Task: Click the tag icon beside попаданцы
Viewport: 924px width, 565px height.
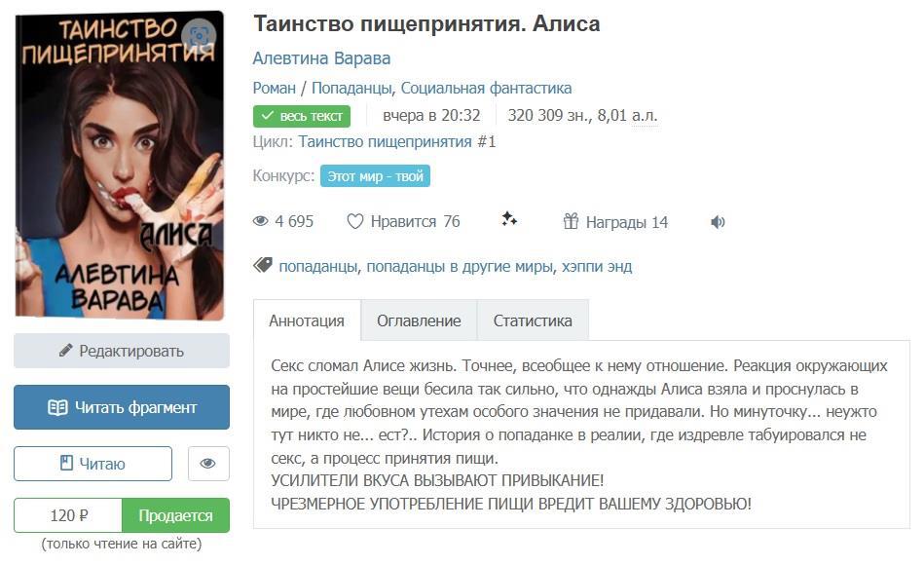Action: point(263,265)
